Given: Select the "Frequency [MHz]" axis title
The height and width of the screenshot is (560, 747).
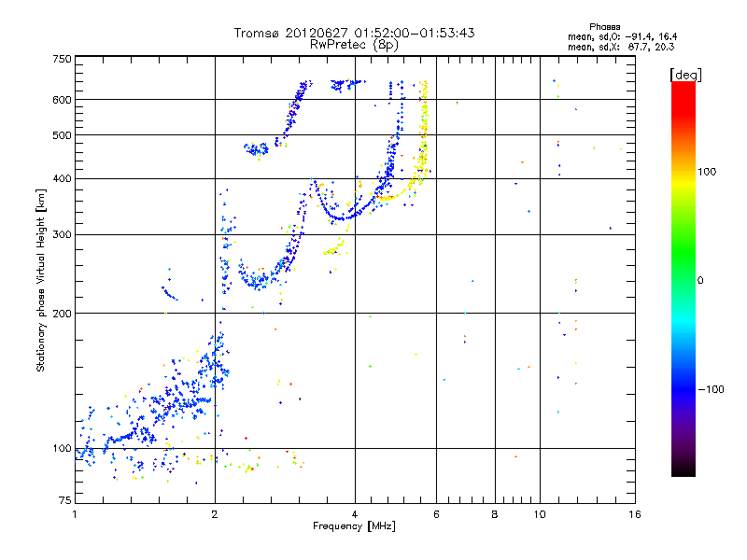Looking at the screenshot, I should tap(354, 526).
